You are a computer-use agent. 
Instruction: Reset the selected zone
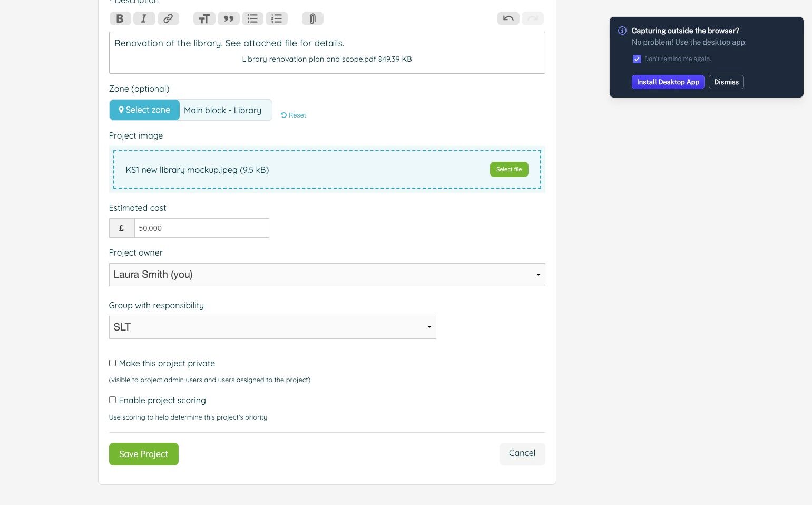pyautogui.click(x=294, y=115)
